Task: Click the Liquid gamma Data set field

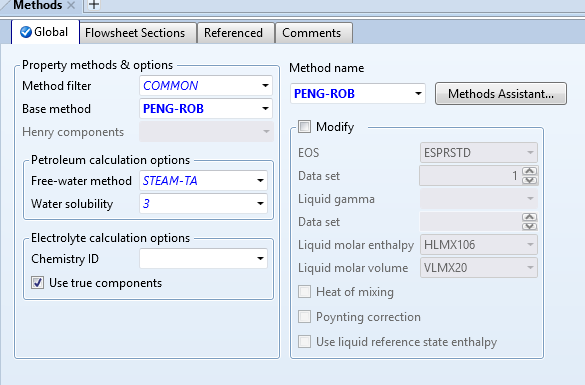Action: (471, 222)
